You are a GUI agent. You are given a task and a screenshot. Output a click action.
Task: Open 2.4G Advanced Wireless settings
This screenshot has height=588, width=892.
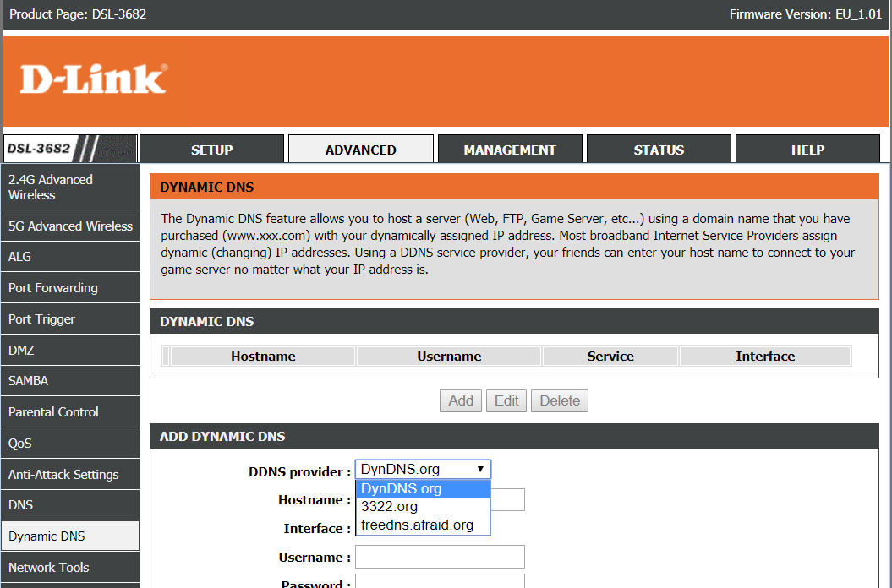(70, 187)
